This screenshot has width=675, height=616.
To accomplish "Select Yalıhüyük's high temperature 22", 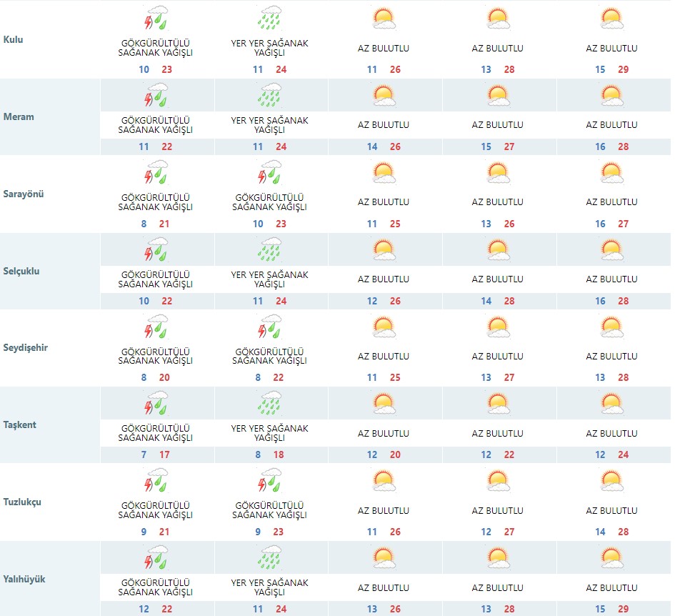I will coord(167,609).
